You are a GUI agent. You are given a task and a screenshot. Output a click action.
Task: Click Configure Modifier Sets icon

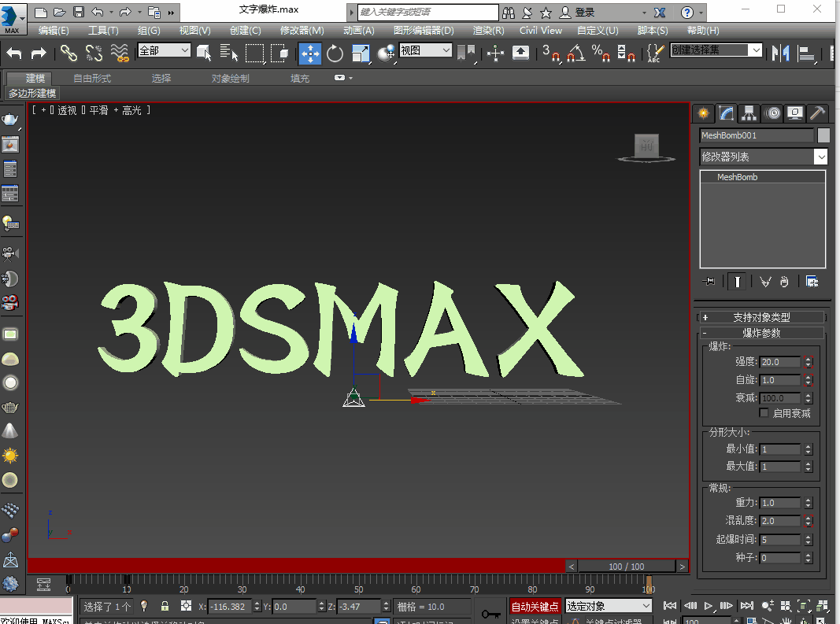[x=812, y=281]
